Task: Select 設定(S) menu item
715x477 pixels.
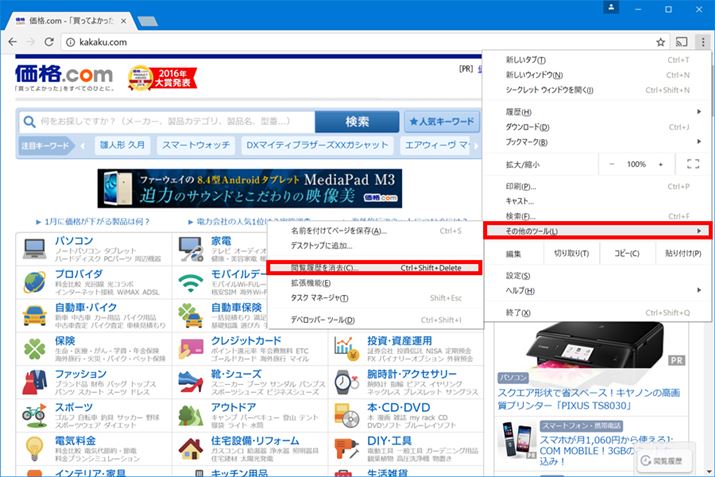Action: point(597,275)
